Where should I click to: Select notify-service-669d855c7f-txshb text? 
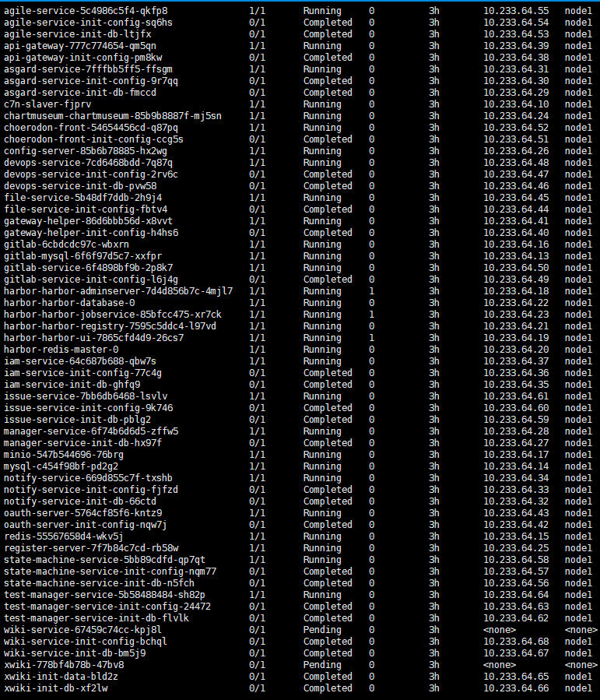(x=89, y=477)
